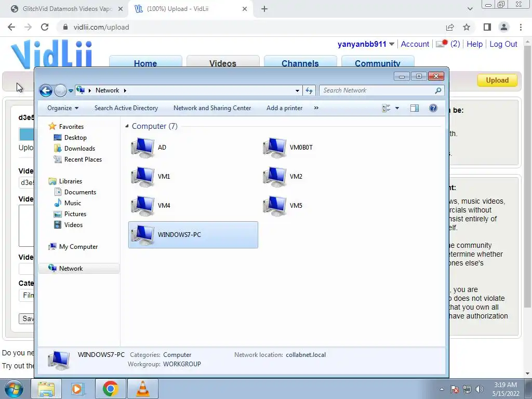Refresh the Network folder listing

(x=309, y=90)
